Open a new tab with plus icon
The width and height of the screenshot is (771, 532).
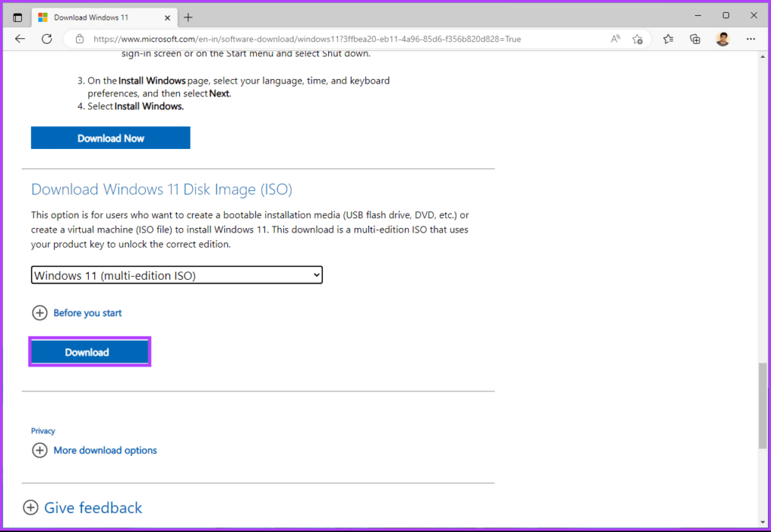click(x=187, y=18)
